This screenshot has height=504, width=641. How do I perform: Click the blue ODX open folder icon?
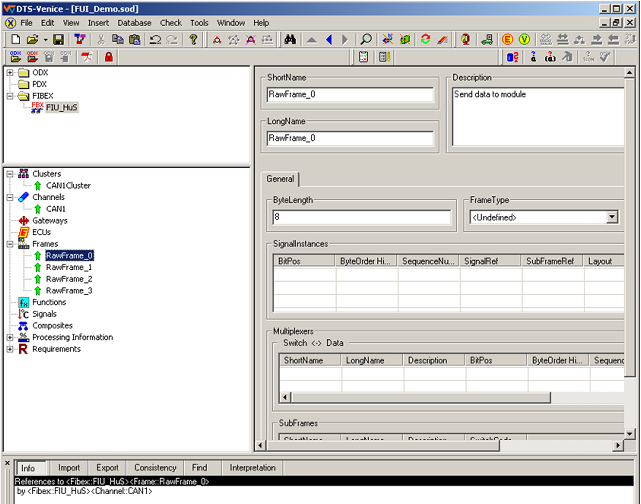point(16,57)
